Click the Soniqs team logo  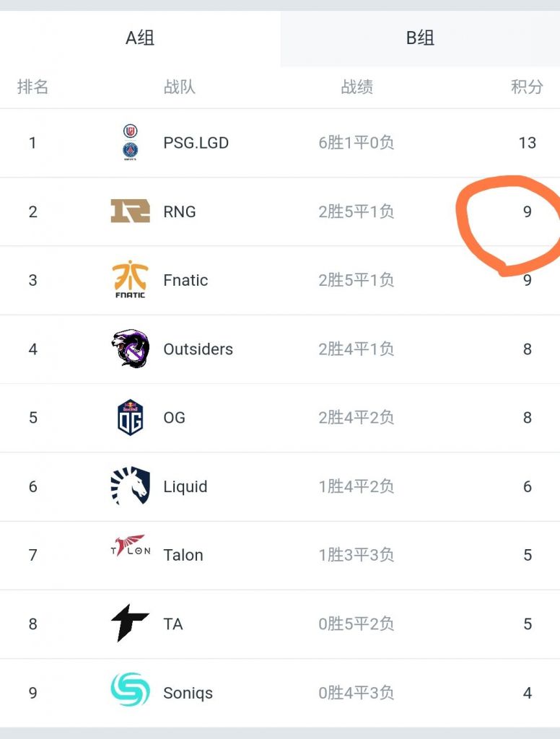pyautogui.click(x=130, y=689)
